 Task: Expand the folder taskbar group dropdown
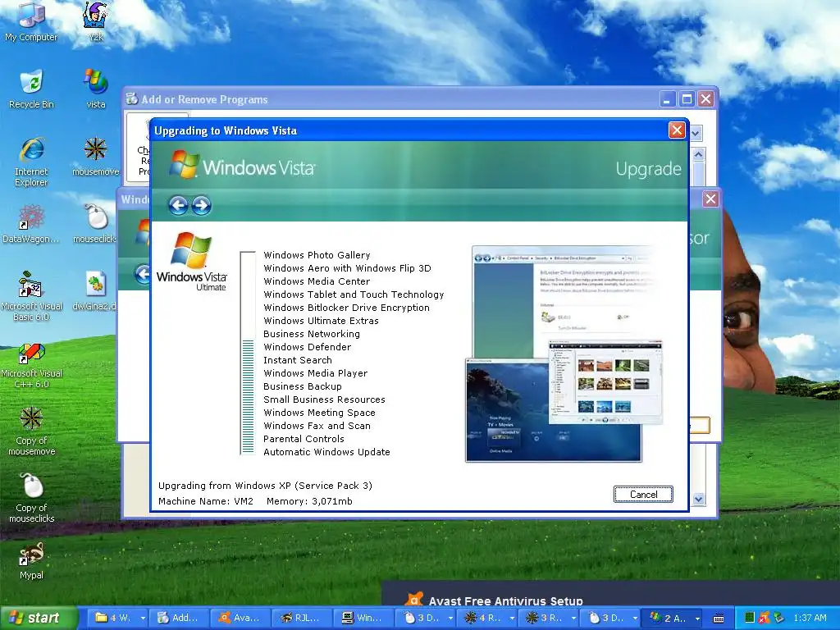click(x=143, y=618)
